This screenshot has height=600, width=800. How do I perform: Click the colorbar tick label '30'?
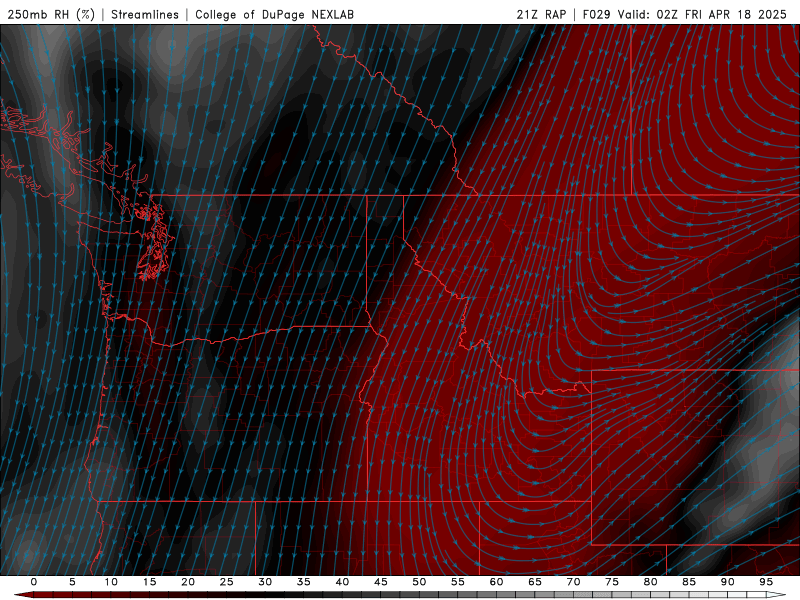point(265,582)
